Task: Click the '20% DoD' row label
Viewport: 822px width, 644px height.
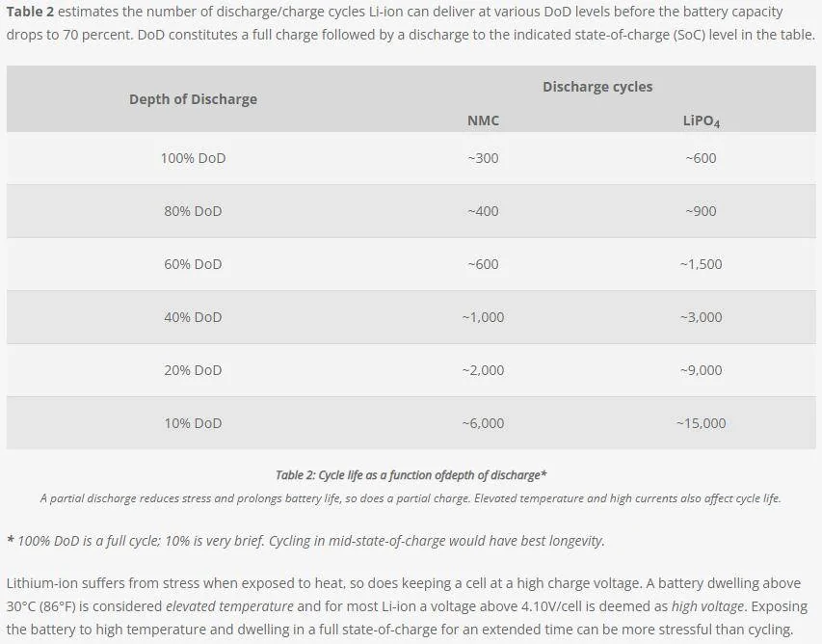Action: [x=193, y=370]
